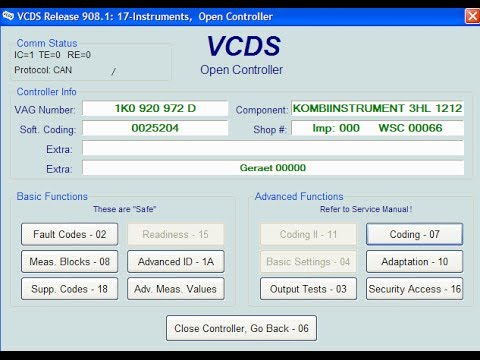Open Adaptation - 10
This screenshot has width=480, height=360.
pyautogui.click(x=414, y=262)
